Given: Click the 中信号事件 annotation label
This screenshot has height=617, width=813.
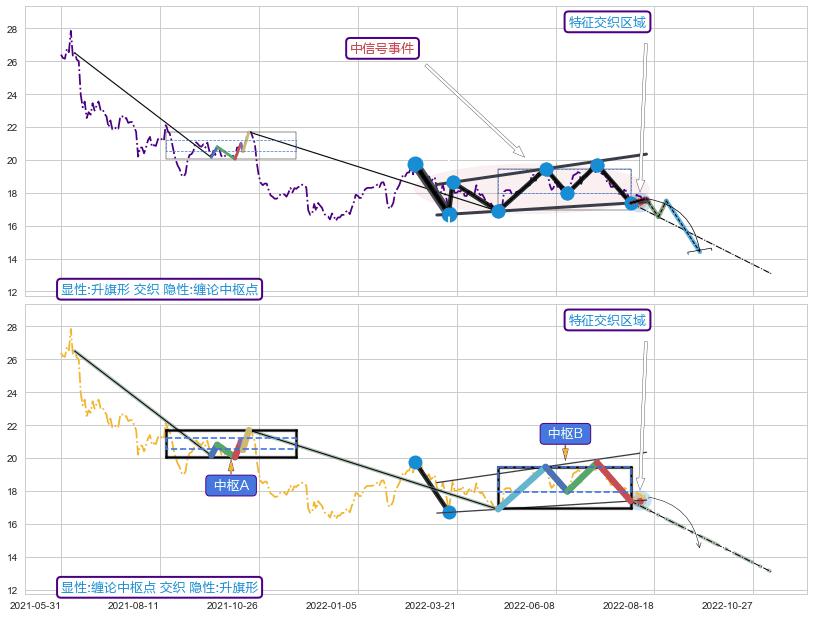Looking at the screenshot, I should (x=383, y=48).
